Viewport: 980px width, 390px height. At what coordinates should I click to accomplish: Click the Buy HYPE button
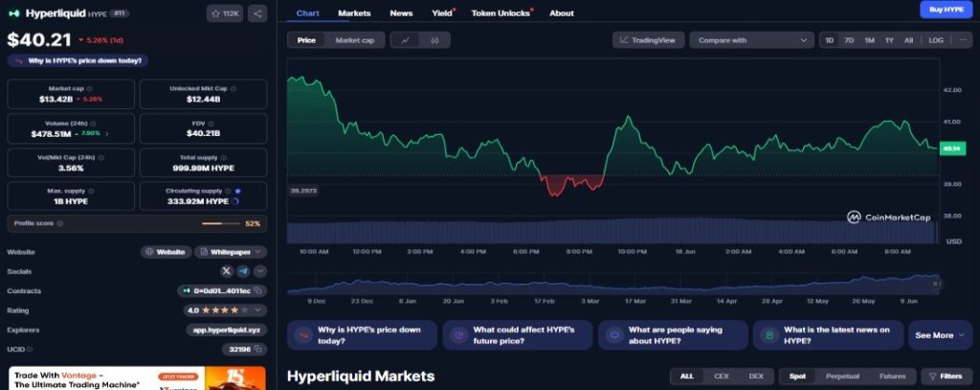tap(947, 10)
